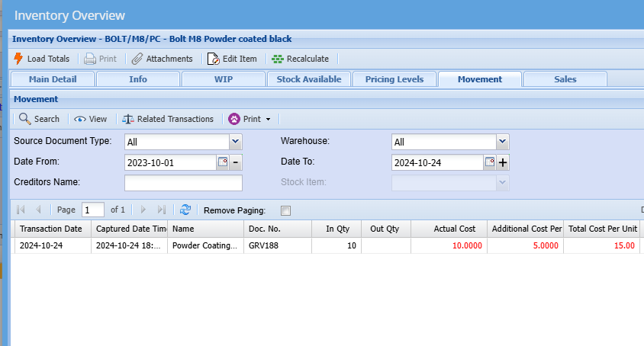Screen dimensions: 644x346
Task: Switch to Info tab
Action: pyautogui.click(x=138, y=79)
